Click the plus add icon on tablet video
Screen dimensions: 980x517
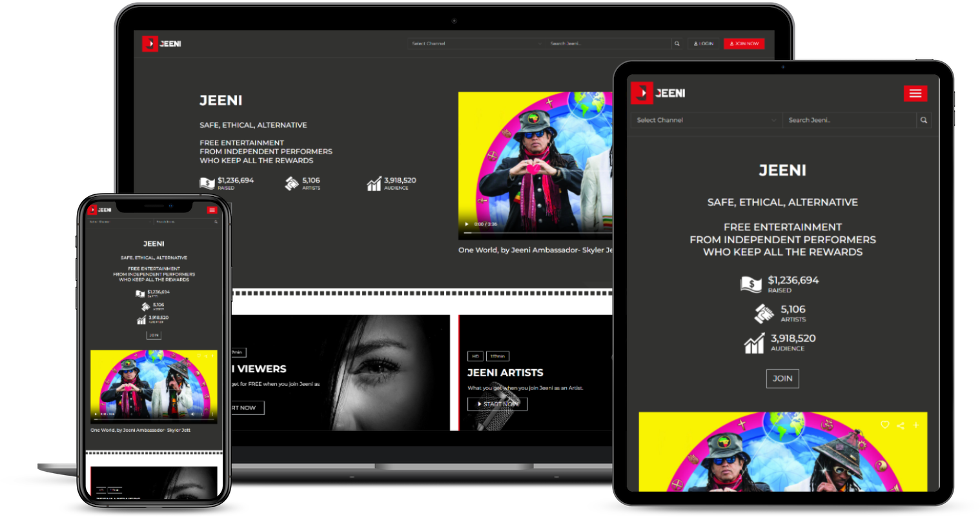(915, 425)
